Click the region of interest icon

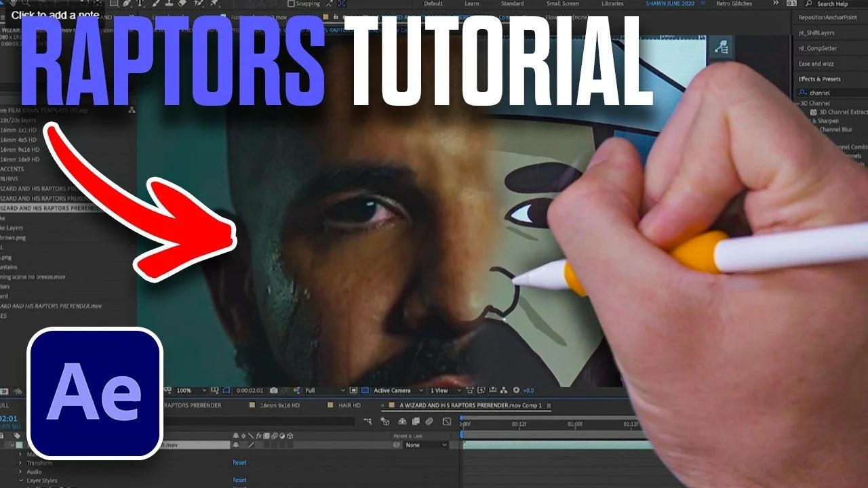353,390
